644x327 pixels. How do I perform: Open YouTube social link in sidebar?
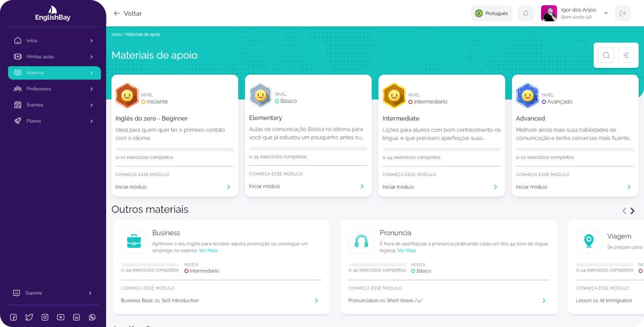pos(60,317)
